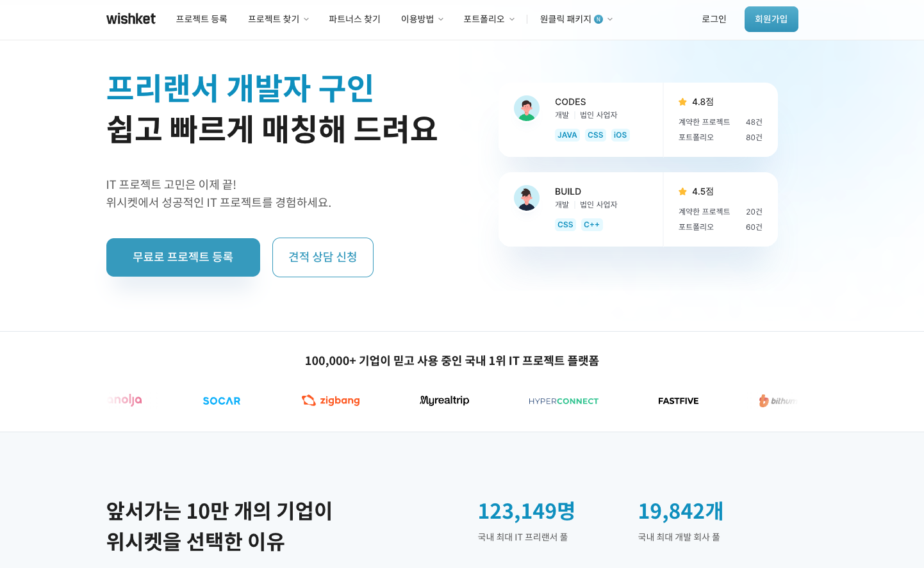Viewport: 924px width, 568px height.
Task: Click the zigbang company logo
Action: coord(331,400)
